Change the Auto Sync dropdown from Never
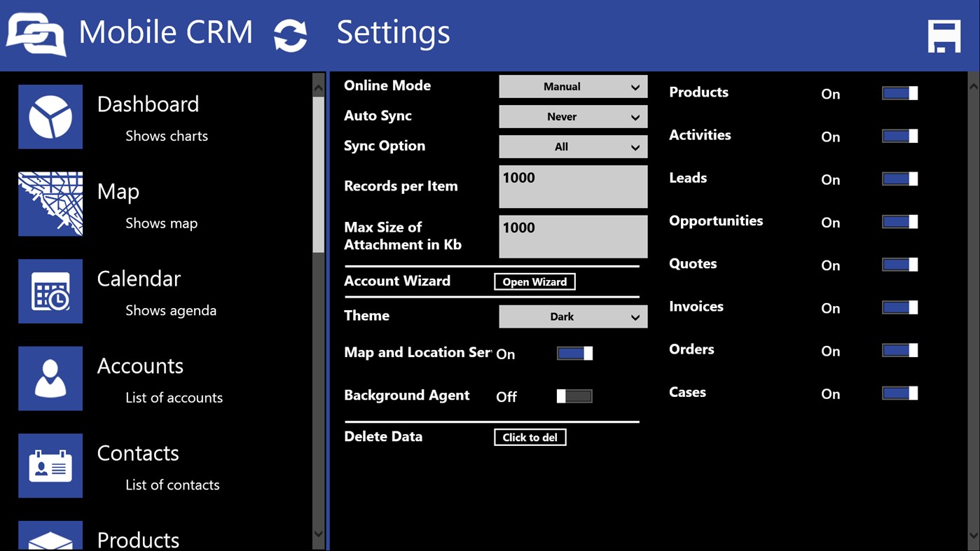980x551 pixels. pos(572,116)
